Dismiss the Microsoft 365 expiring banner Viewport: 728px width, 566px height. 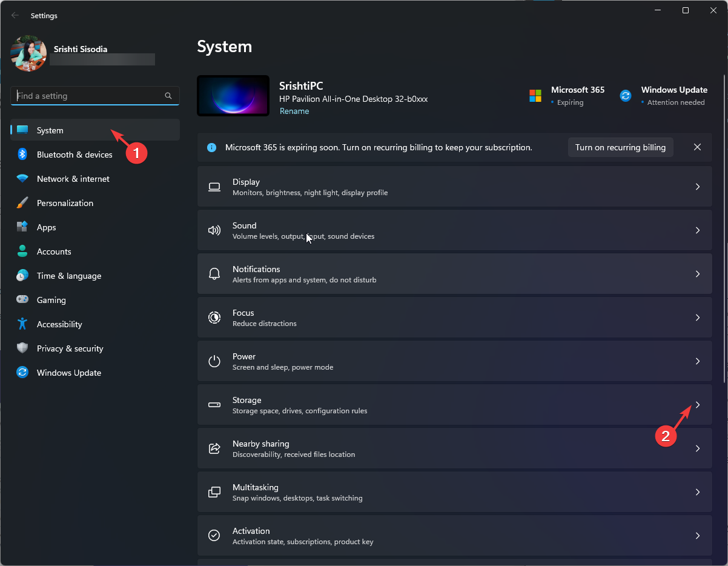click(x=697, y=147)
